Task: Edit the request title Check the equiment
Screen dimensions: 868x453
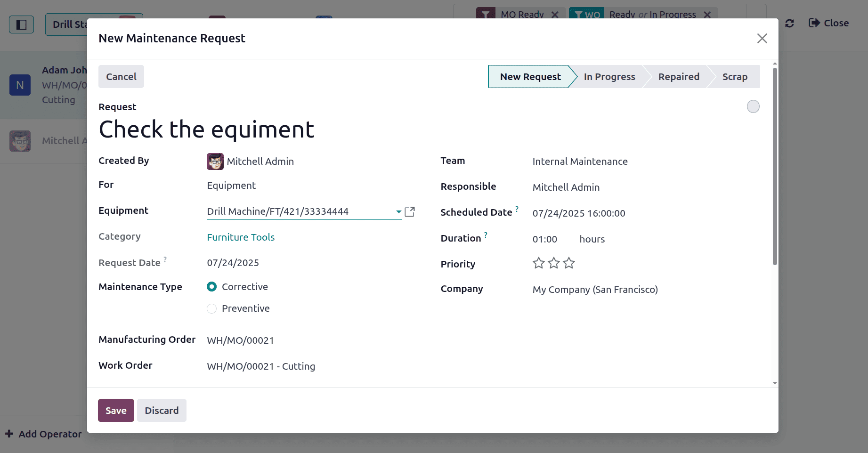Action: click(206, 129)
